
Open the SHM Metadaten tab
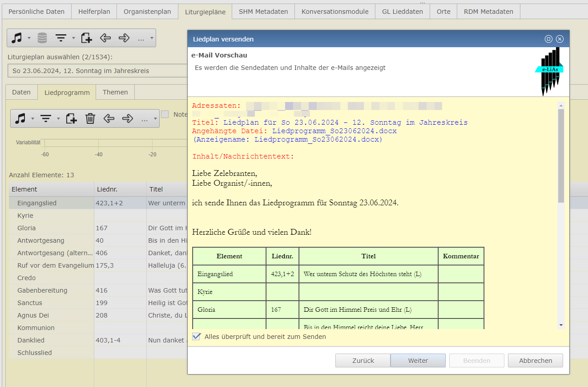pyautogui.click(x=263, y=12)
